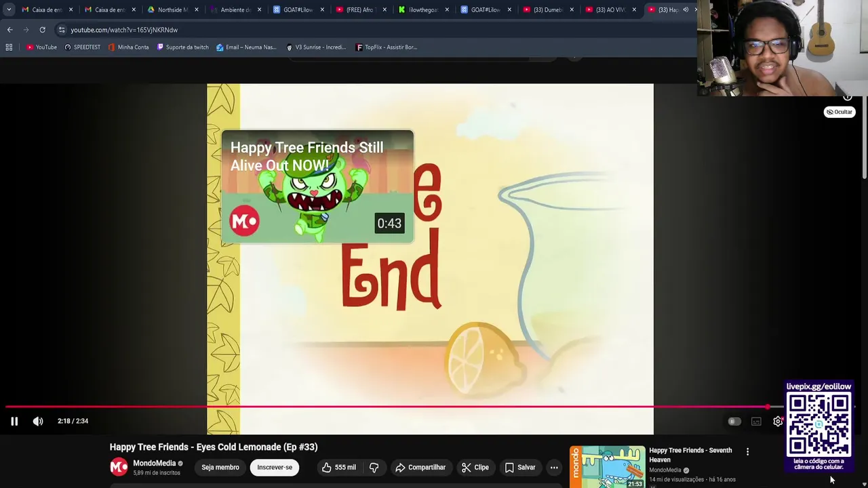The width and height of the screenshot is (868, 488).
Task: Mute the video with the speaker icon
Action: pos(38,421)
